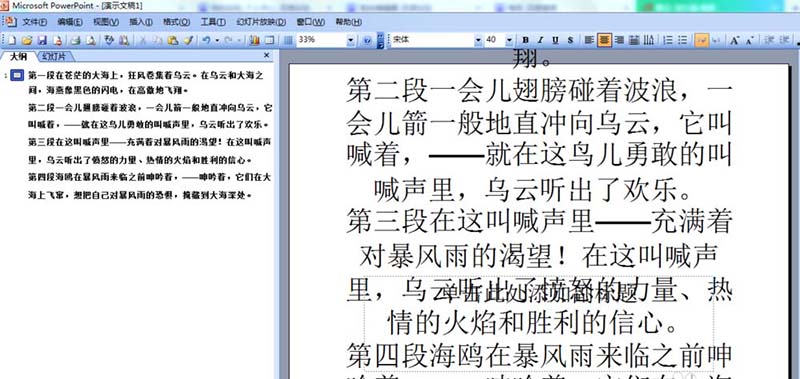Click the PowerPoint document icon in menu bar

tap(11, 21)
